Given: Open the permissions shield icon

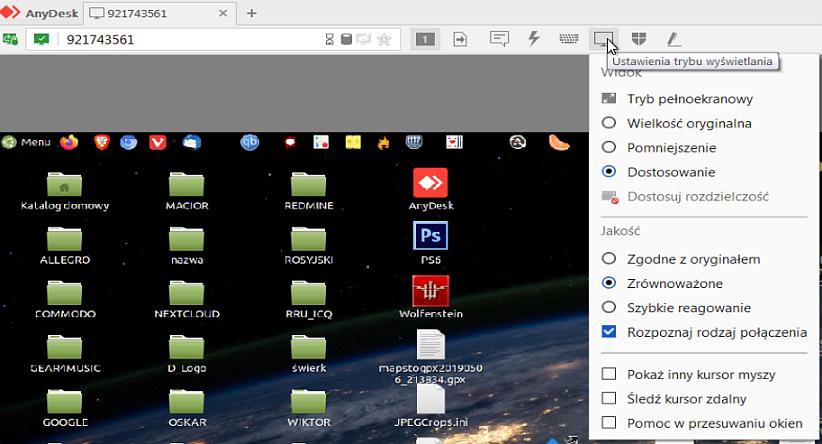Looking at the screenshot, I should pyautogui.click(x=639, y=39).
